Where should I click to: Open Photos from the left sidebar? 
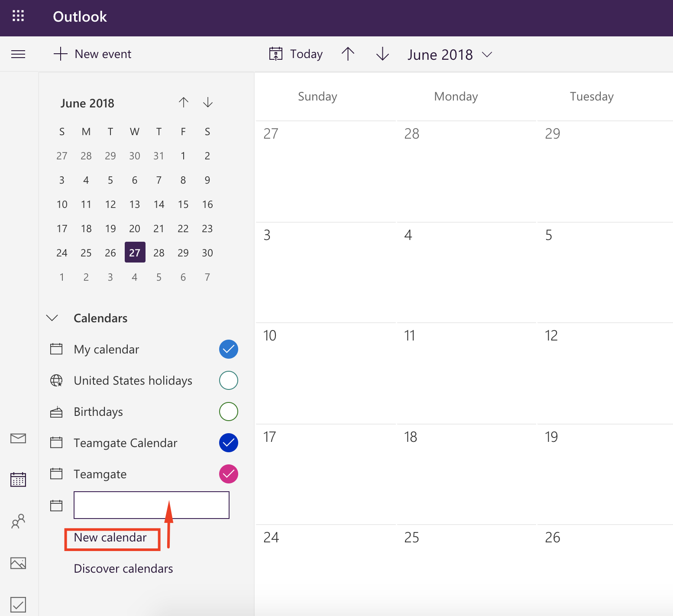tap(18, 563)
